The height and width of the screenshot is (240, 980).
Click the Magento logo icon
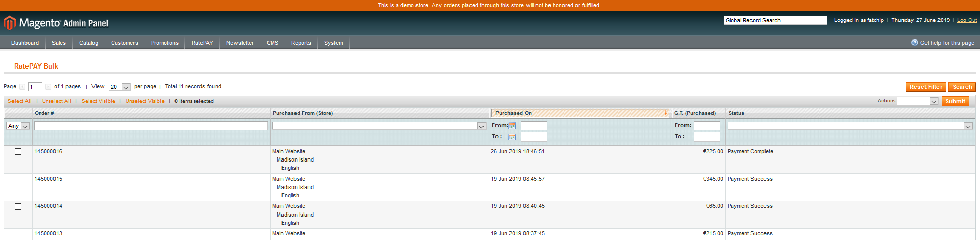[10, 23]
